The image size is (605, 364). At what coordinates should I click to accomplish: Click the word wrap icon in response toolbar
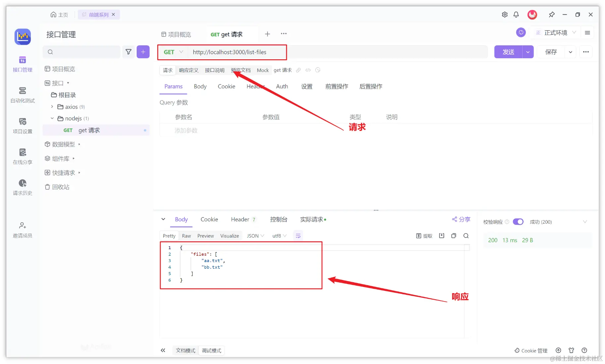tap(298, 236)
